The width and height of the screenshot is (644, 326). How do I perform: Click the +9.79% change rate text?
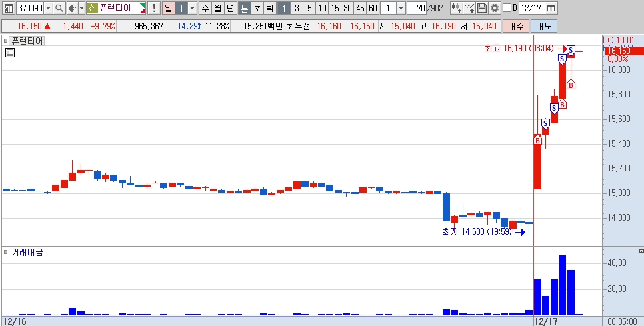point(103,26)
